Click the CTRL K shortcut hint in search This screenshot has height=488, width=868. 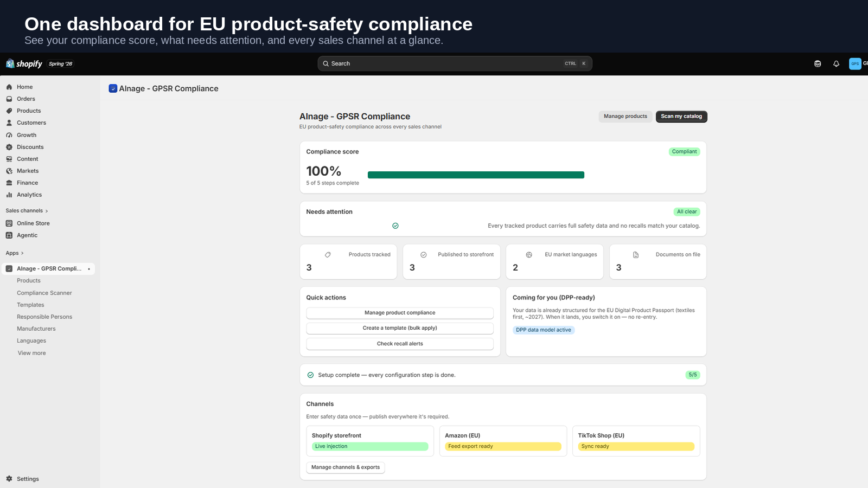click(x=576, y=63)
